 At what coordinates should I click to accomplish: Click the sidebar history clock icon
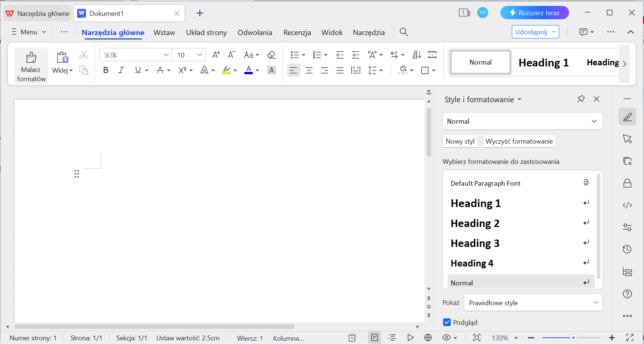coord(627,249)
